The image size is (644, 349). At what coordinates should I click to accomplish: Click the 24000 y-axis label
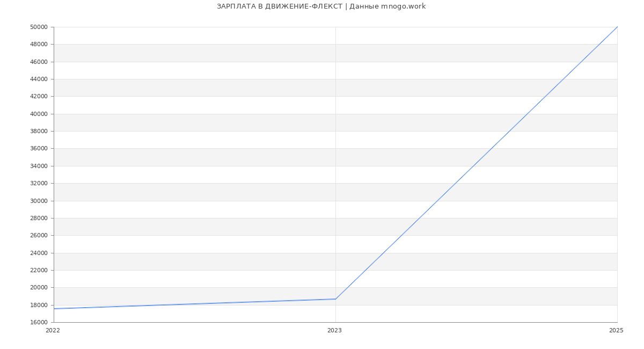pyautogui.click(x=39, y=253)
